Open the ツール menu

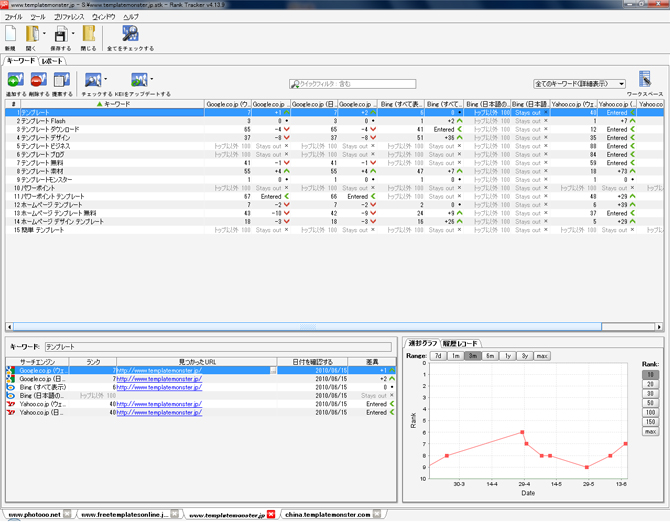38,17
